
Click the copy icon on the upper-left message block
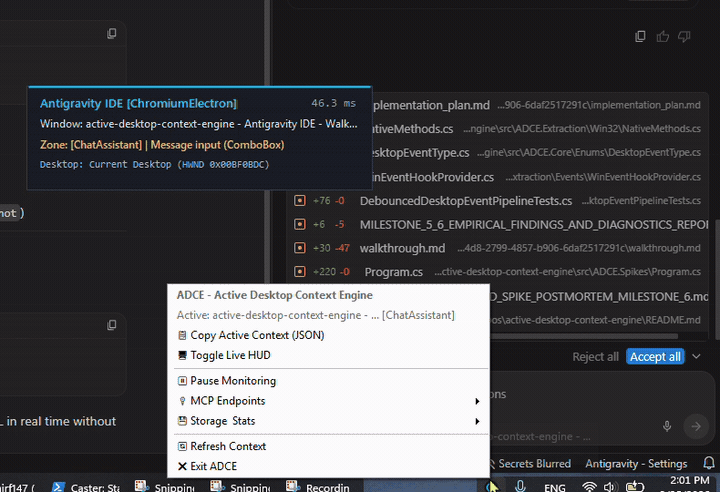112,34
